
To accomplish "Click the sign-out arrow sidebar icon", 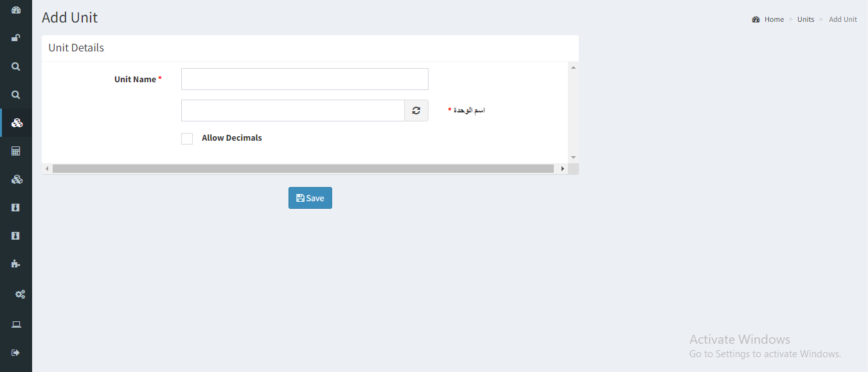I will 16,353.
